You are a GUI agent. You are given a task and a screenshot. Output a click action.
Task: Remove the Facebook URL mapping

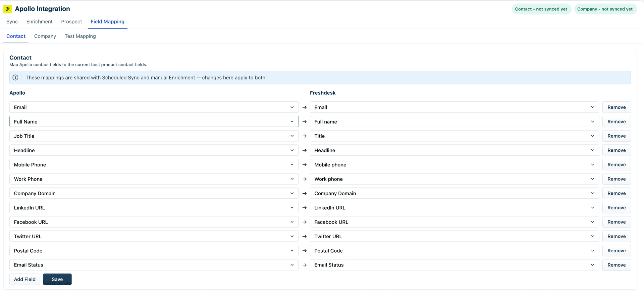pyautogui.click(x=616, y=222)
